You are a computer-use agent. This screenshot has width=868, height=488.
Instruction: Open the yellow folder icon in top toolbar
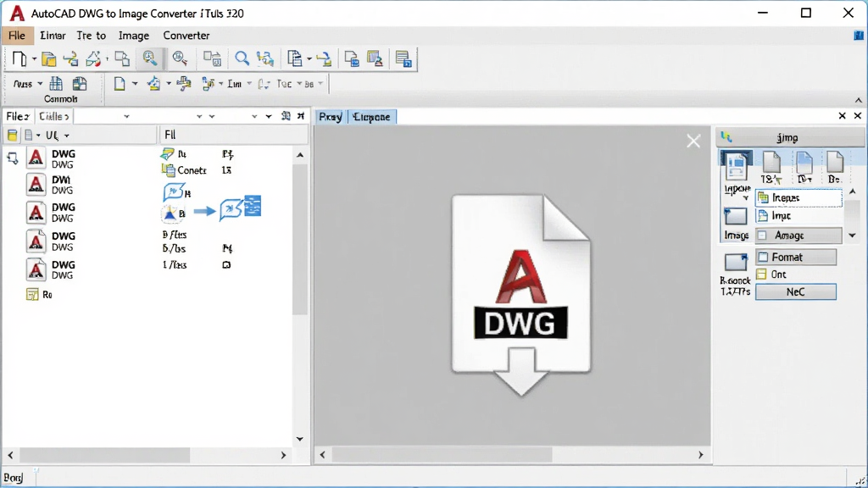[48, 58]
